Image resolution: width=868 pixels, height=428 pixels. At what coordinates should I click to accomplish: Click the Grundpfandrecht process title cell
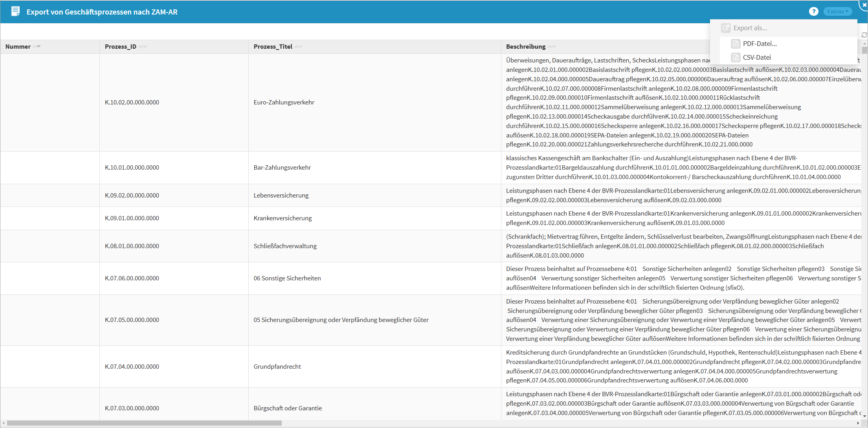[277, 367]
